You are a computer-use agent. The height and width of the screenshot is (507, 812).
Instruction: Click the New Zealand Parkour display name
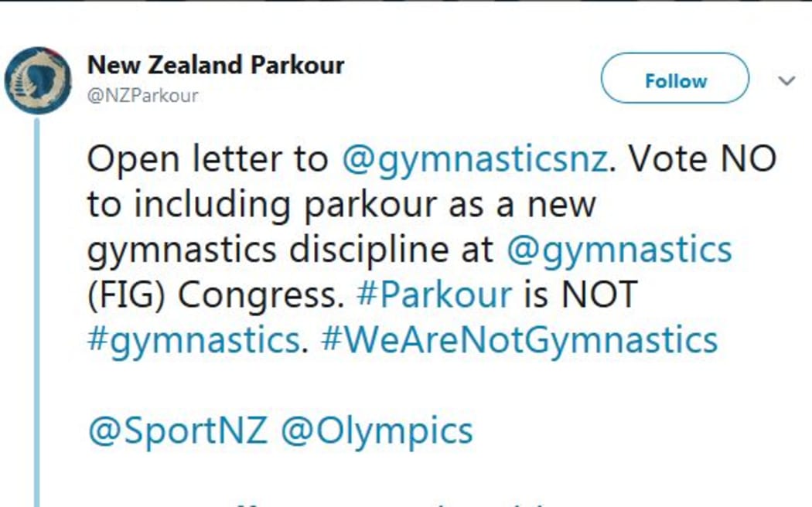click(216, 65)
